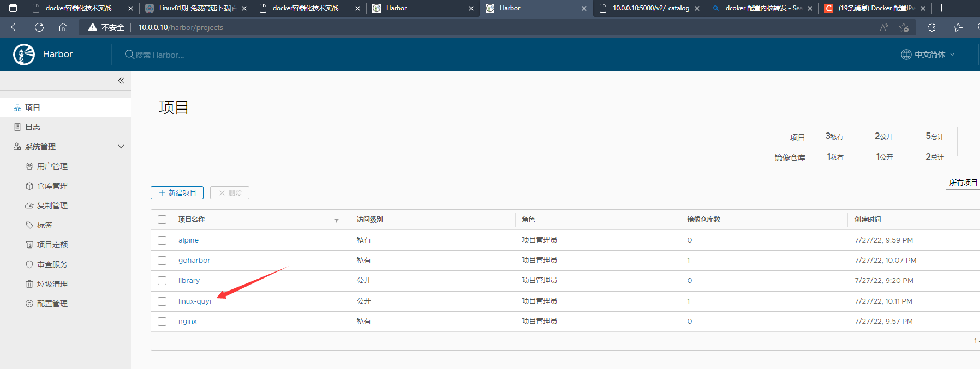Click the 新建项目 button
The width and height of the screenshot is (980, 369).
[x=177, y=193]
